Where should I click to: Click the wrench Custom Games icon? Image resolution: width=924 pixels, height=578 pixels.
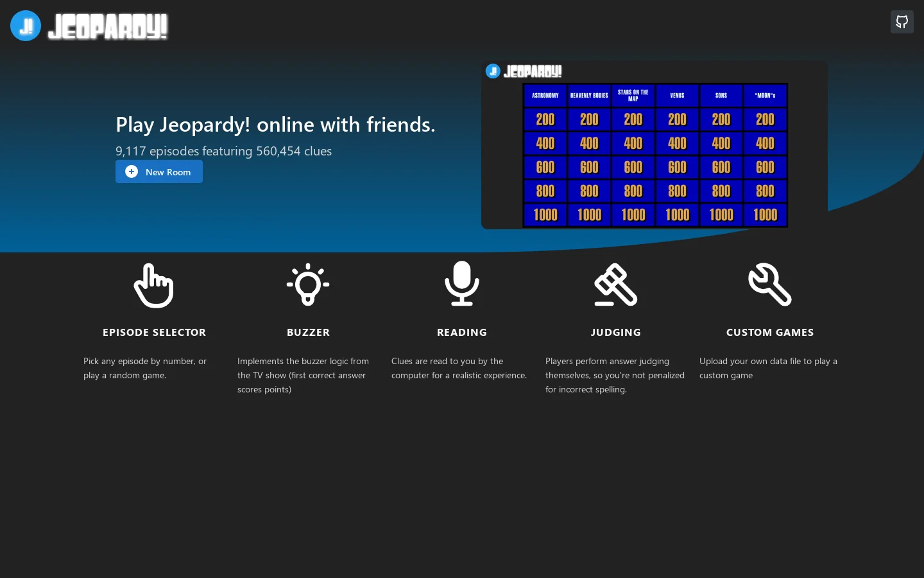pos(770,285)
